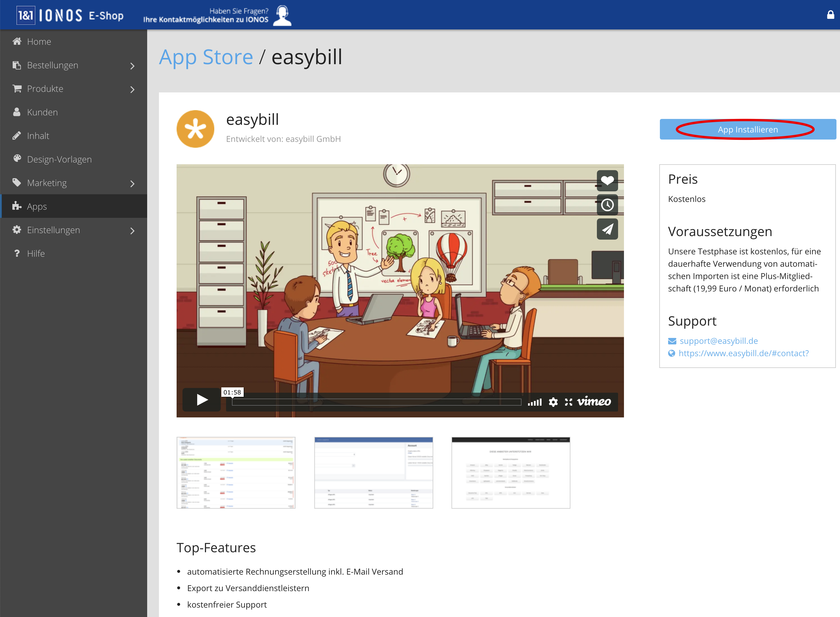Viewport: 840px width, 617px height.
Task: Open the support@easybill.de email link
Action: pos(719,341)
